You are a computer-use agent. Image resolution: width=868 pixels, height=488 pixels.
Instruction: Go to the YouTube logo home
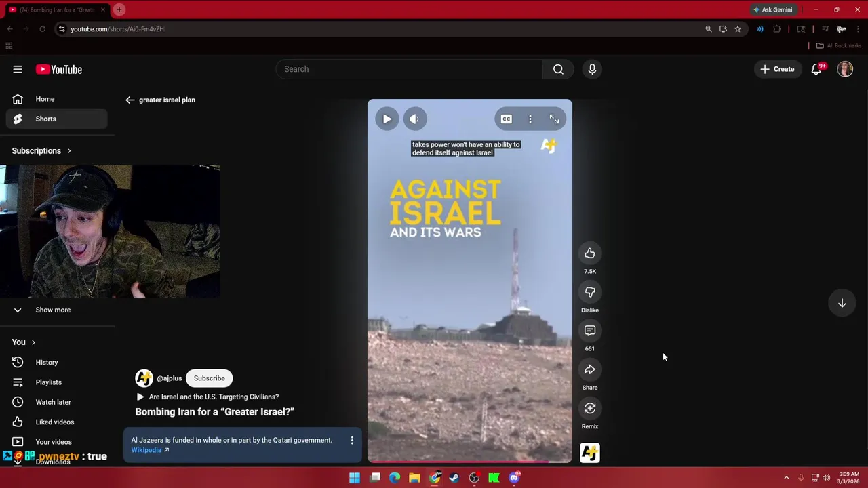pyautogui.click(x=59, y=69)
